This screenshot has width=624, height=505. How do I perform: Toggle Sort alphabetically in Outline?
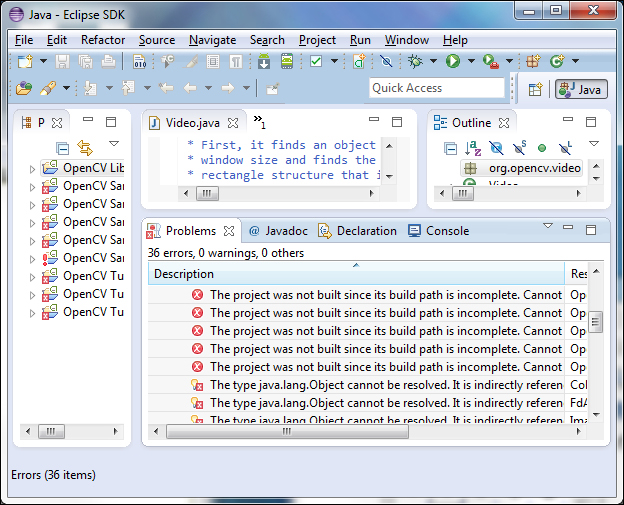pos(473,148)
